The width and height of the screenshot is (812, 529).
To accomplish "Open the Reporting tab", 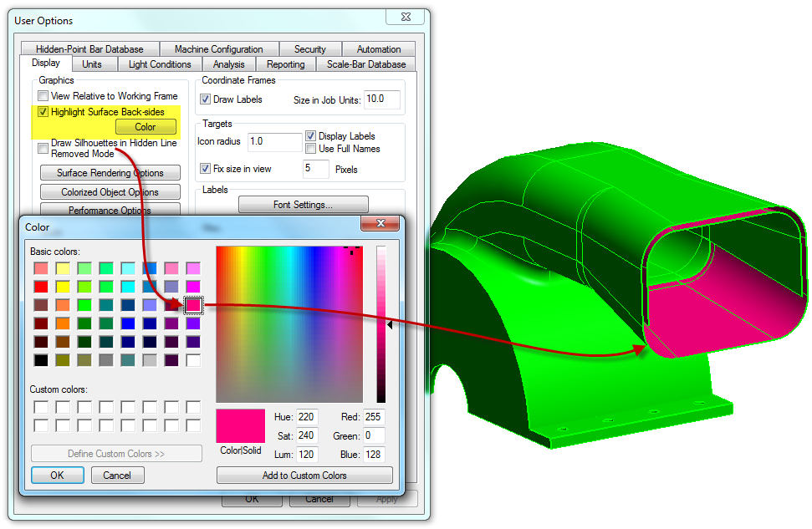I will pos(285,64).
